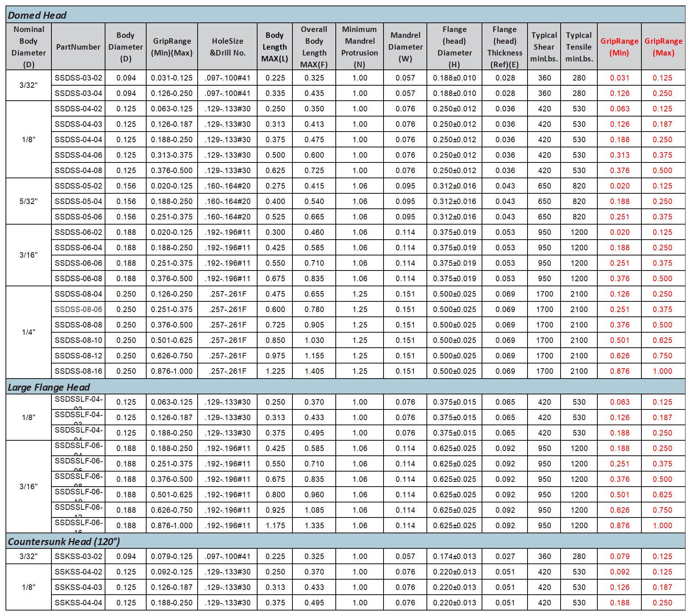The width and height of the screenshot is (691, 616).
Task: Click the HoleSize & Drill No. header
Action: point(227,47)
